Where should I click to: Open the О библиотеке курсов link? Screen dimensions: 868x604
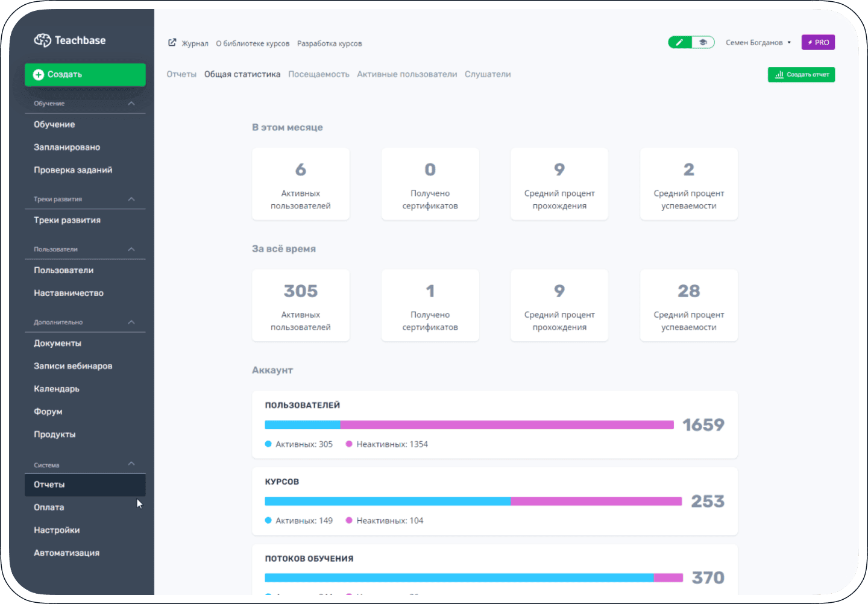[253, 43]
